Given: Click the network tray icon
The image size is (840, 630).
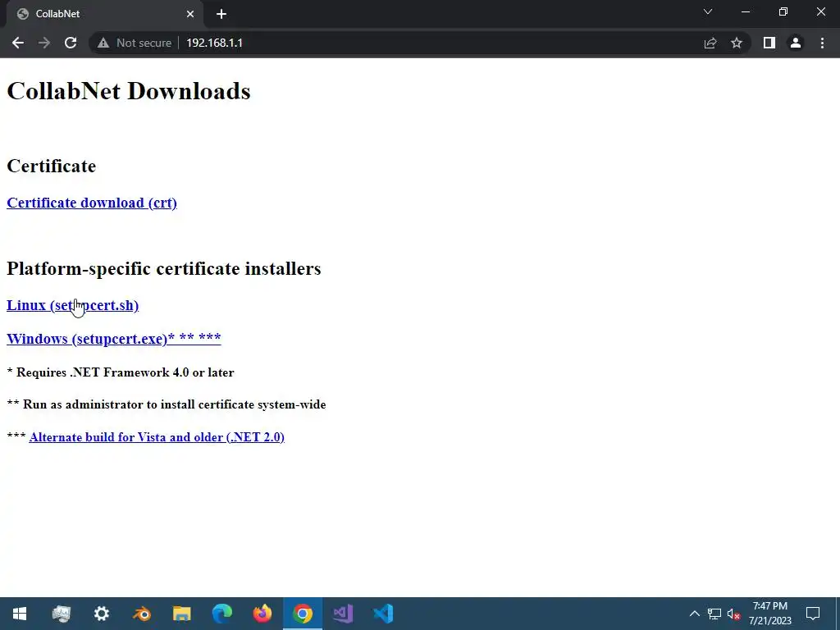Looking at the screenshot, I should pyautogui.click(x=714, y=614).
